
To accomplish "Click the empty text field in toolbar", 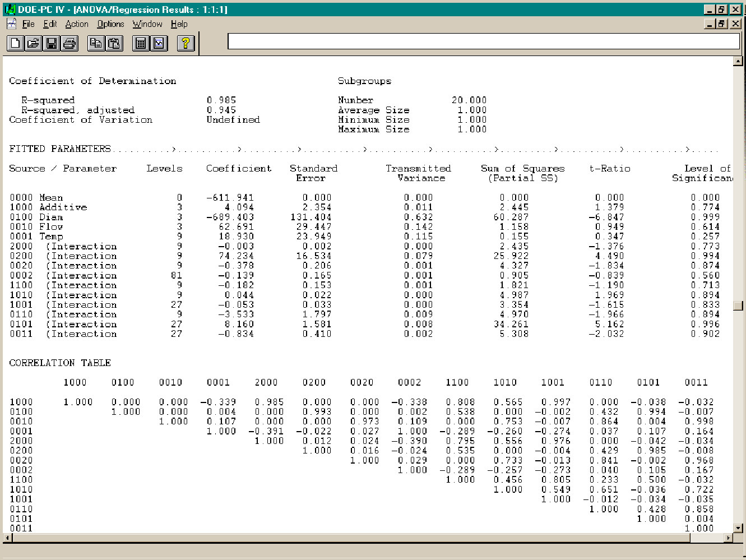I will point(484,41).
